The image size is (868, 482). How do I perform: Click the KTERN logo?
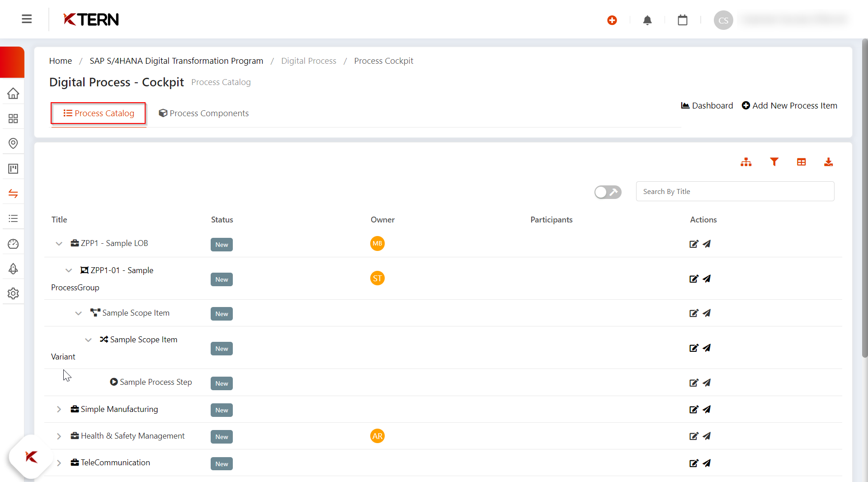click(x=91, y=19)
